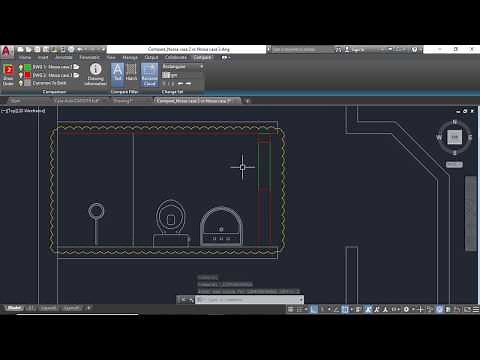Click the ViewCube TOP face
Viewport: 480px width, 360px height.
click(454, 137)
